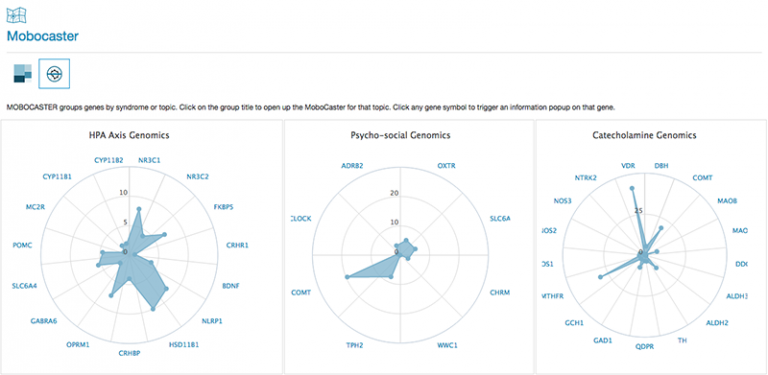Image resolution: width=768 pixels, height=375 pixels.
Task: Click the NR3C1 gene symbol
Action: [148, 160]
